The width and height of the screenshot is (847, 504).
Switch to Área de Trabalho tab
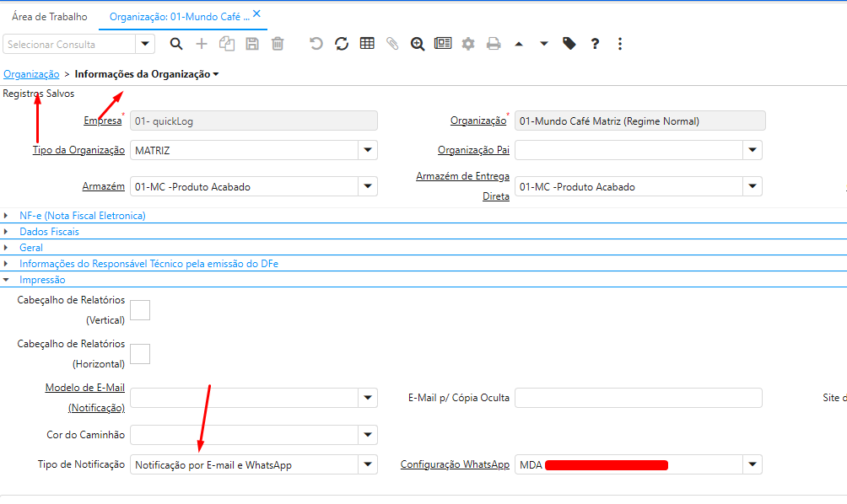pos(49,17)
